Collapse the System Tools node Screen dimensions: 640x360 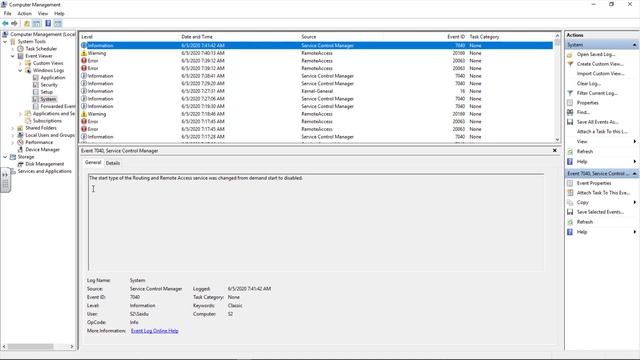pos(5,42)
